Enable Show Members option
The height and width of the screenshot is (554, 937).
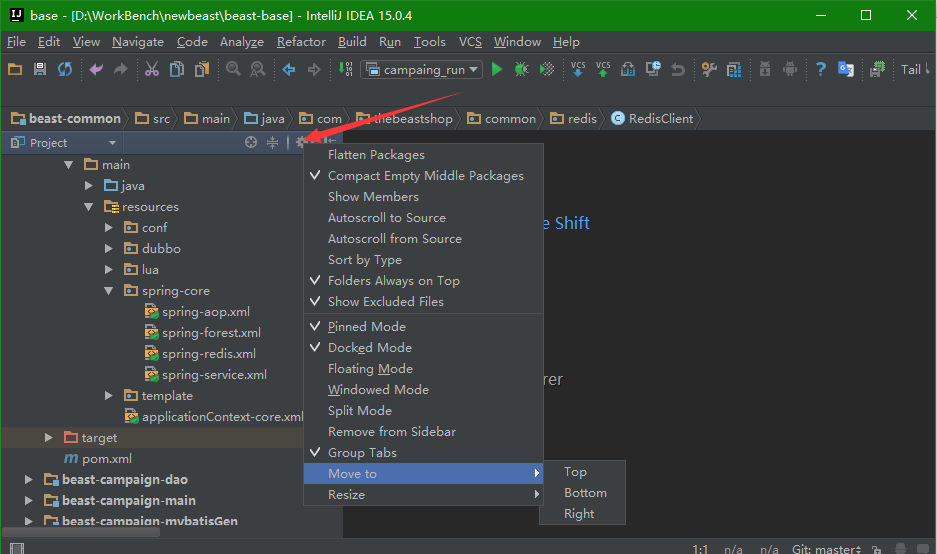pos(423,197)
